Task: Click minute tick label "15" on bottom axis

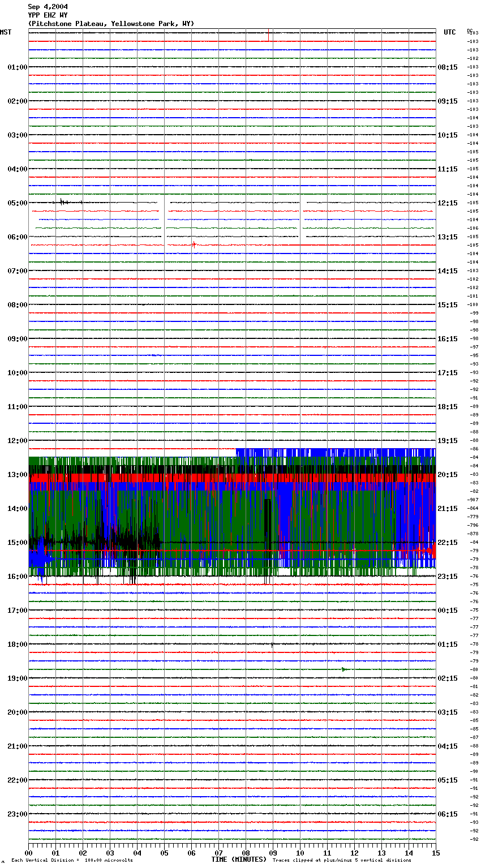Action: coord(436,853)
